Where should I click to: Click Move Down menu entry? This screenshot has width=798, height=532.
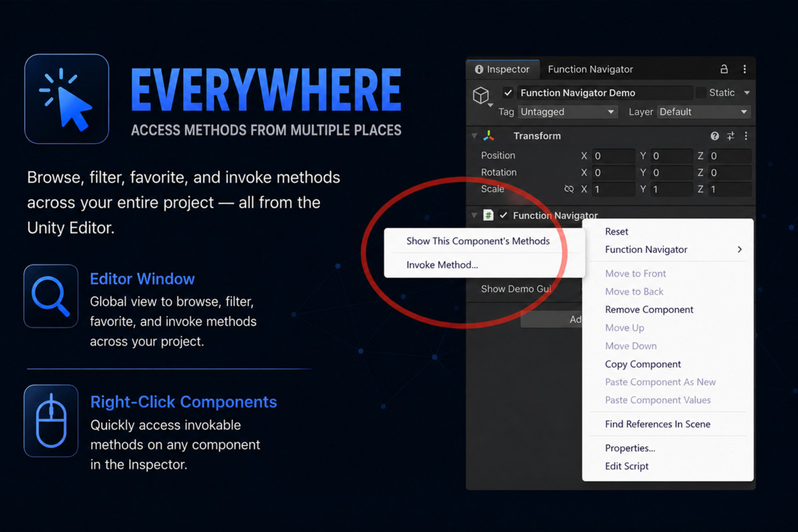631,346
